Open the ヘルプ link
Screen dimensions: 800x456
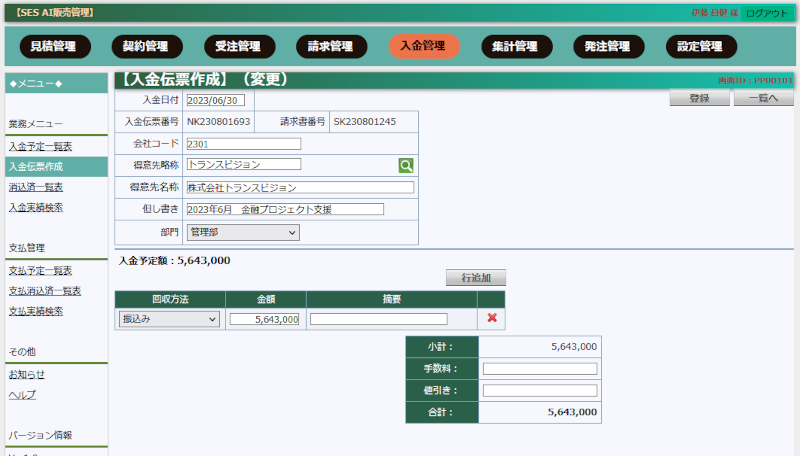coord(22,395)
